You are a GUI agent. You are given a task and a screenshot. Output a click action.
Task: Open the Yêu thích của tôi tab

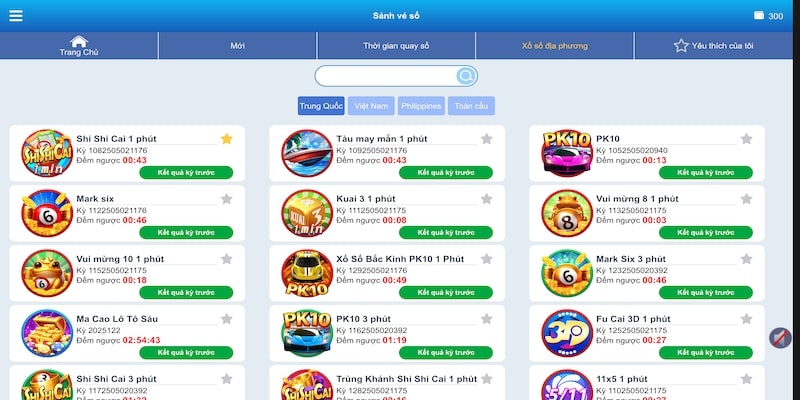pos(713,46)
